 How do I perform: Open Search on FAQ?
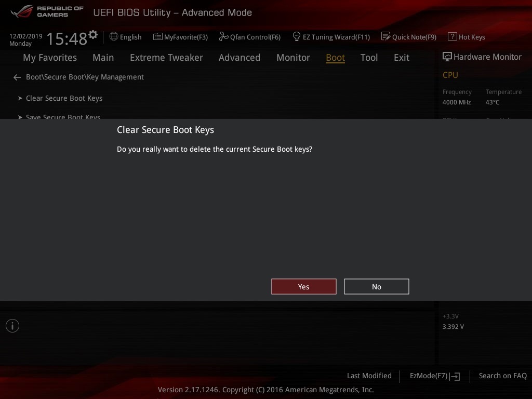pos(502,376)
